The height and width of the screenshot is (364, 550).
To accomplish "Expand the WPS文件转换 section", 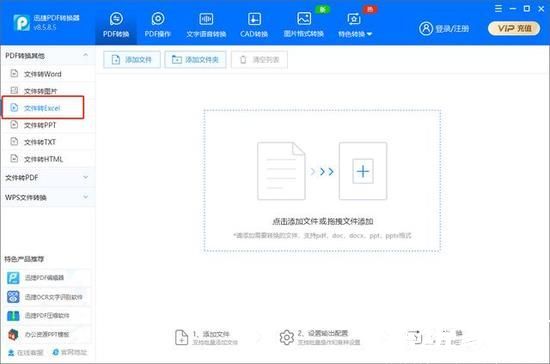I will tap(47, 197).
